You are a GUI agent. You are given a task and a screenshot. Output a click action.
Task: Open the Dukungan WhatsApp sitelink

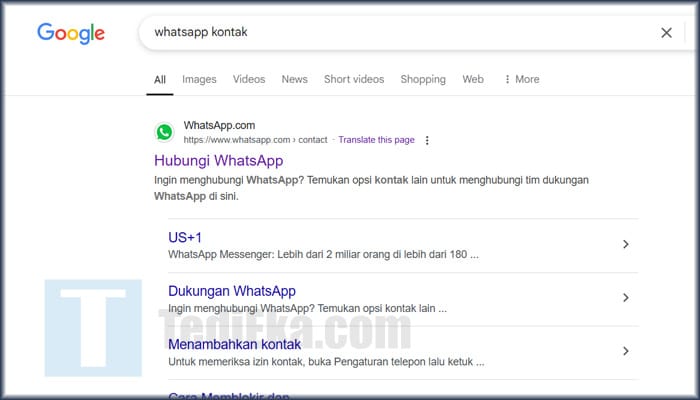coord(232,291)
